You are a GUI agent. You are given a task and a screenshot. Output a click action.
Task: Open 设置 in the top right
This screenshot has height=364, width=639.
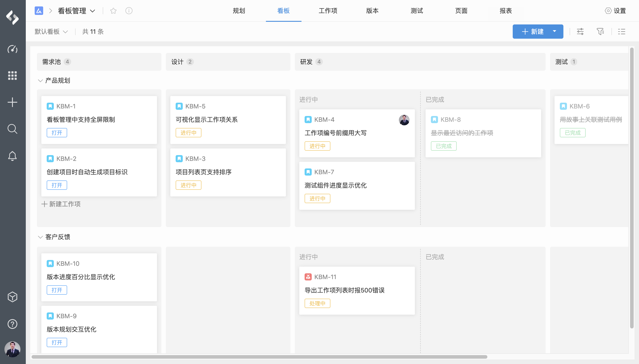(x=615, y=11)
